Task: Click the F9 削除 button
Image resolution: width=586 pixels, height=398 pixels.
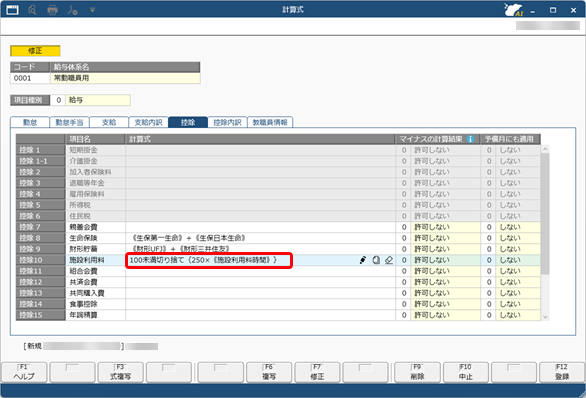Action: pyautogui.click(x=417, y=372)
